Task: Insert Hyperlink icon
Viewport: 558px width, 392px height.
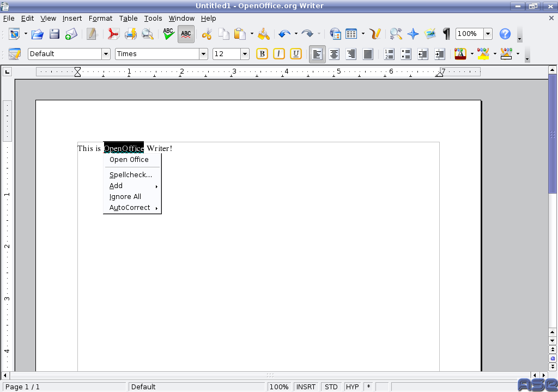Action: 335,34
